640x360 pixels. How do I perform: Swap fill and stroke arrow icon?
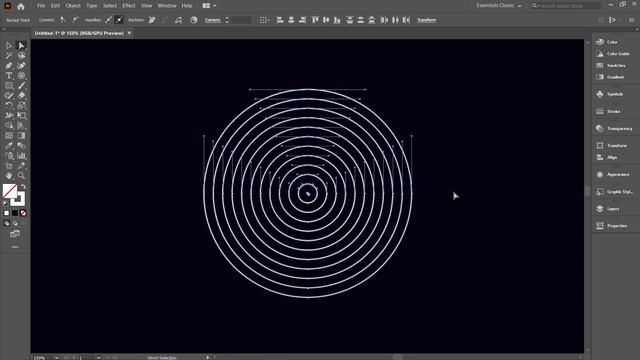(x=24, y=187)
